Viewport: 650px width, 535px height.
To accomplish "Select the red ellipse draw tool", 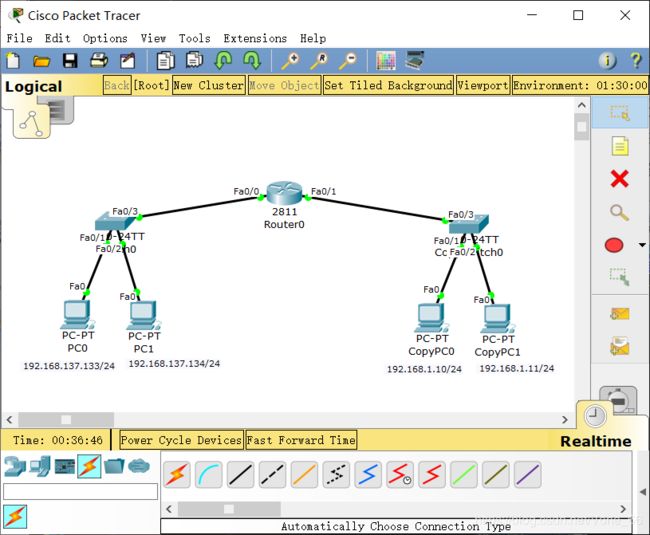I will pos(614,245).
